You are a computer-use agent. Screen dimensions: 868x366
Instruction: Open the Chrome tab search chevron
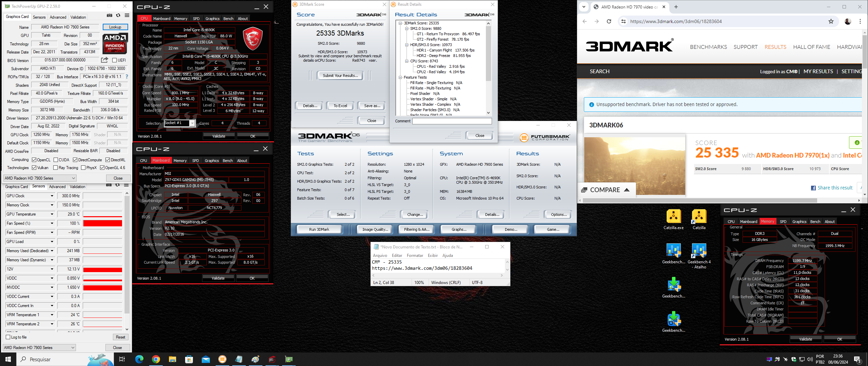(x=584, y=6)
